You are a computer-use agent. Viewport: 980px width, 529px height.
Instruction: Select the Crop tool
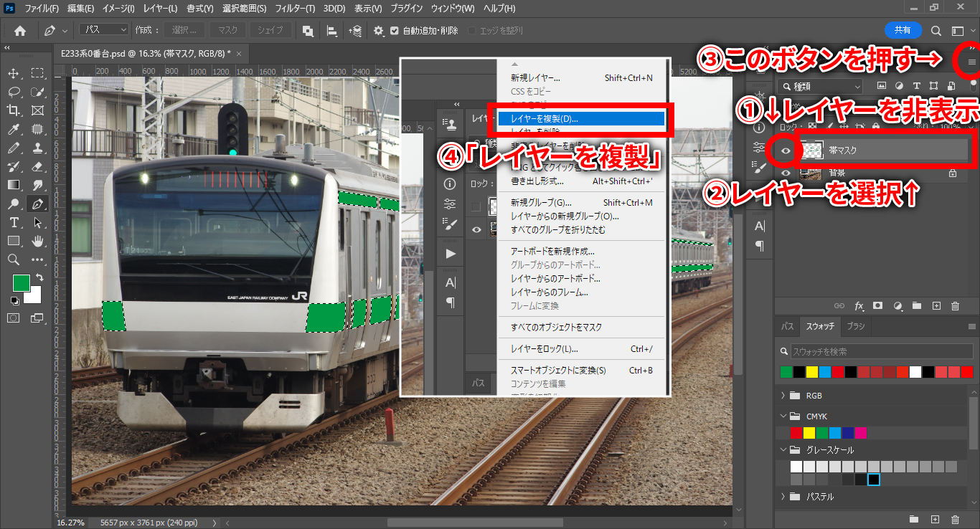[x=14, y=110]
